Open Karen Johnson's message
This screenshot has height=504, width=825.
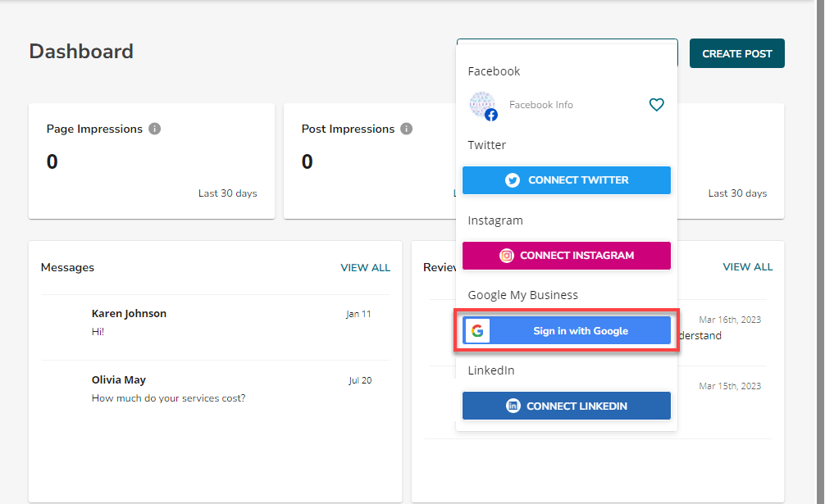tap(215, 327)
